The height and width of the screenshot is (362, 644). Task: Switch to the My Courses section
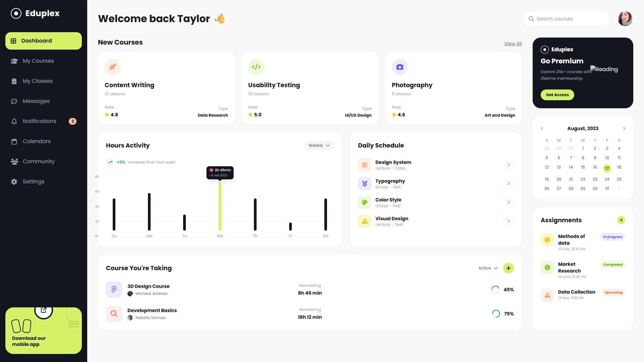click(x=38, y=61)
